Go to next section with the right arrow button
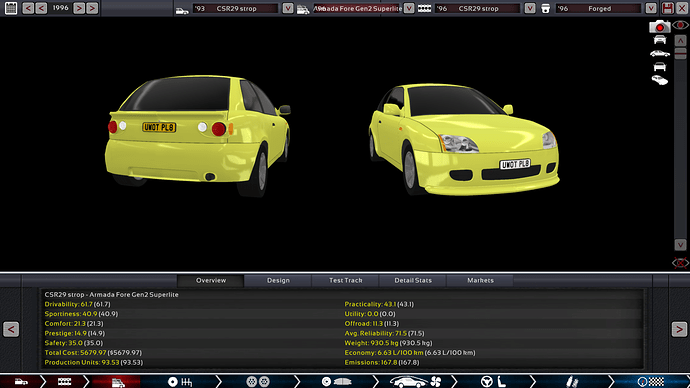690x388 pixels. [x=679, y=329]
